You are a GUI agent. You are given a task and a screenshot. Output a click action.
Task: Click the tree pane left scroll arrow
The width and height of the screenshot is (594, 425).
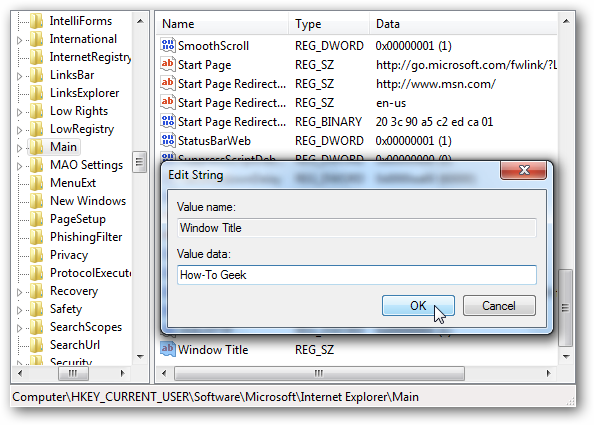click(20, 373)
